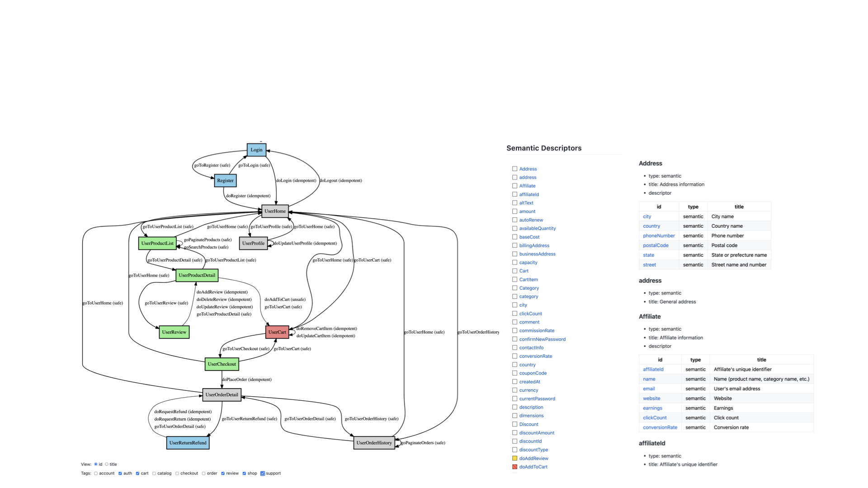
Task: Uncheck the support tag checkbox
Action: [263, 474]
